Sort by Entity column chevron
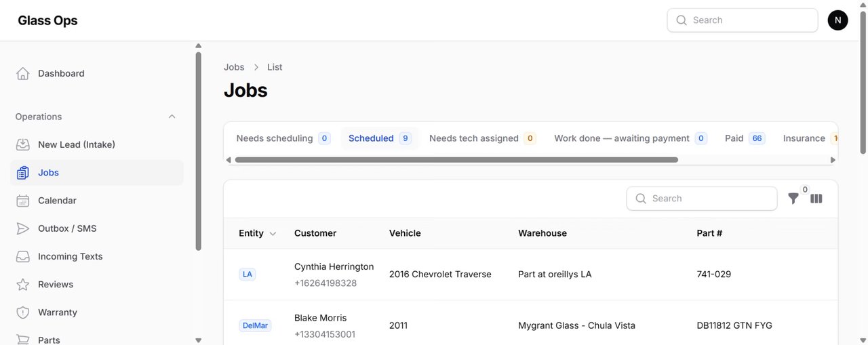 (x=273, y=233)
